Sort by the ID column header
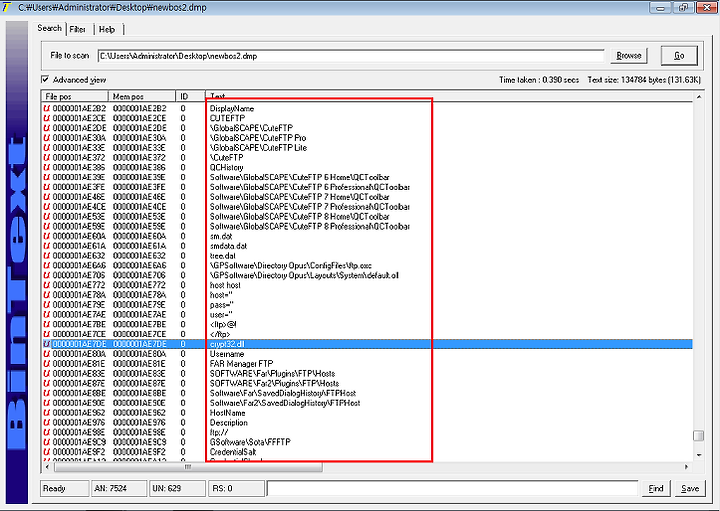 191,96
